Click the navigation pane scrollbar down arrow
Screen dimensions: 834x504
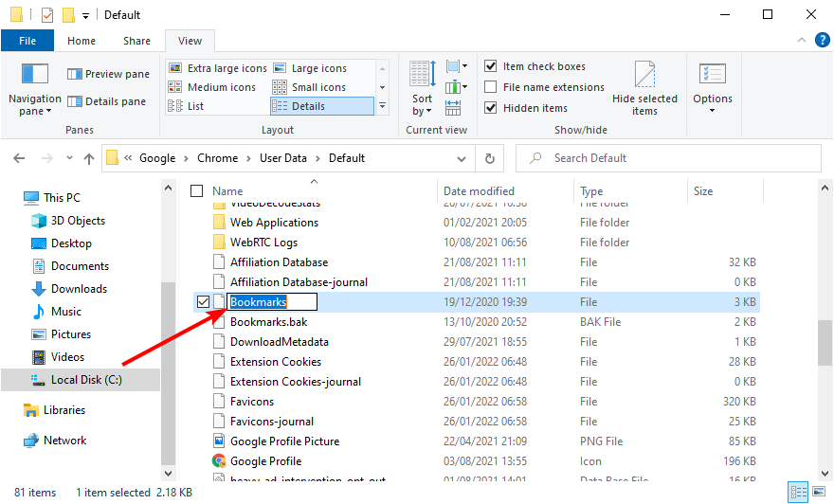click(x=168, y=473)
